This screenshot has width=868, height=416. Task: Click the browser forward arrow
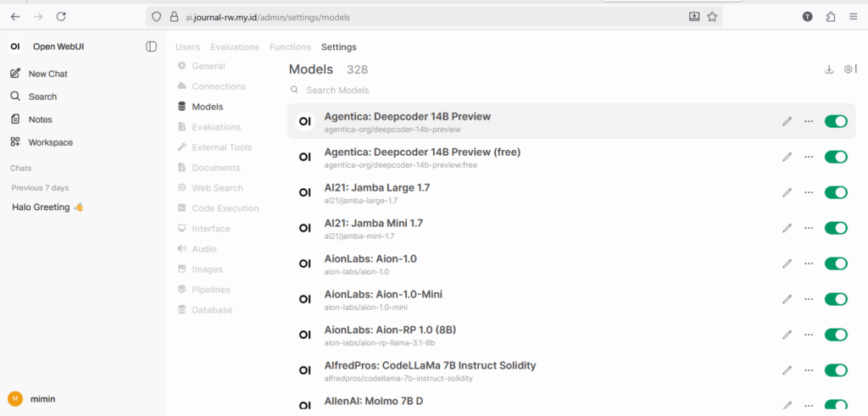click(38, 17)
